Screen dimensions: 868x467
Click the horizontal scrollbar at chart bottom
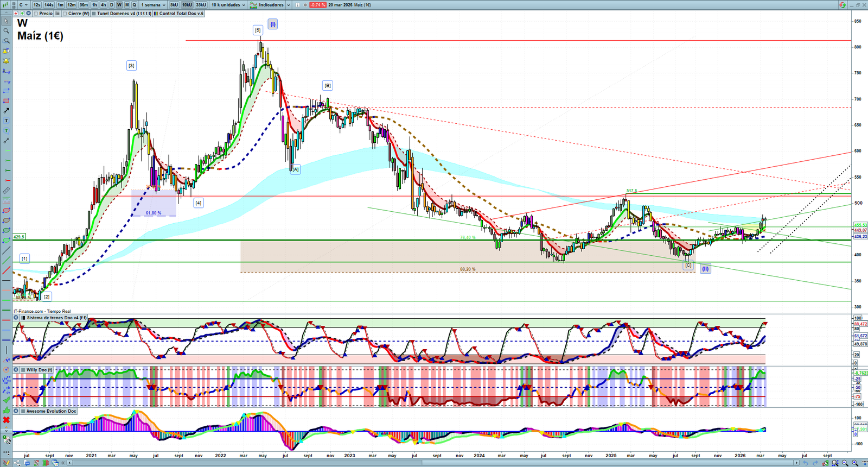click(434, 463)
